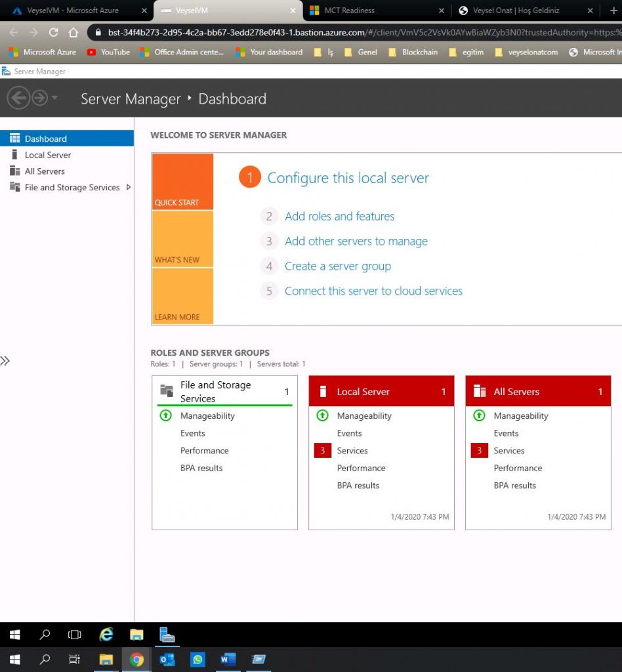
Task: Open WhatsApp from the host taskbar
Action: tap(197, 660)
